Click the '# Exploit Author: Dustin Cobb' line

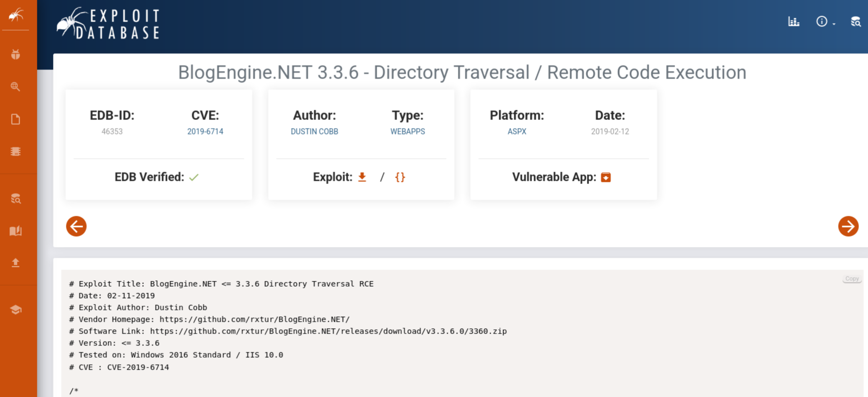coord(138,307)
